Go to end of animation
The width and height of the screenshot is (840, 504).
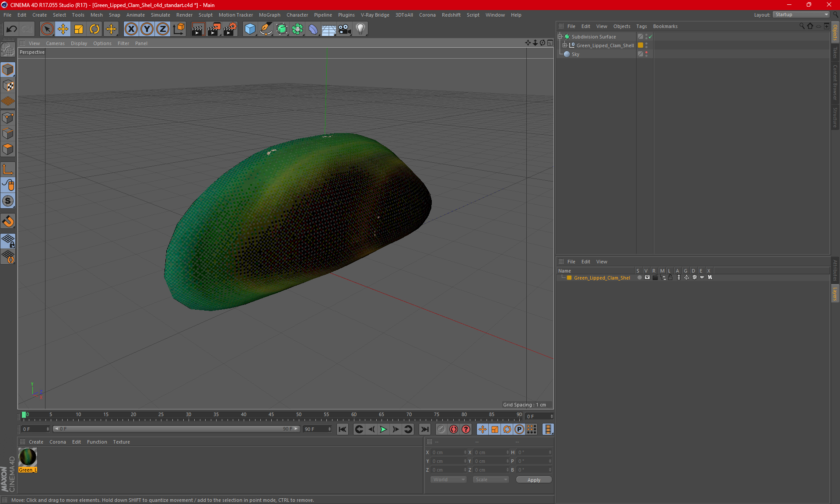[x=424, y=429]
